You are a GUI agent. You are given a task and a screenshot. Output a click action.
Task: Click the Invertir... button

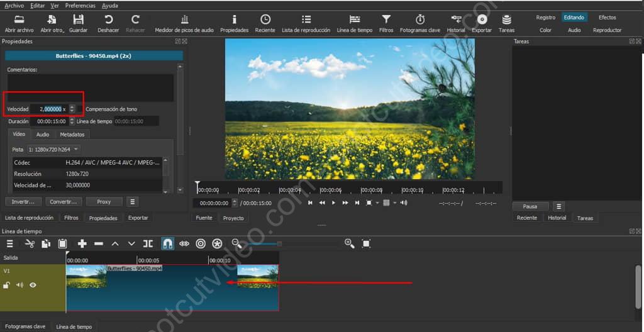coord(23,202)
